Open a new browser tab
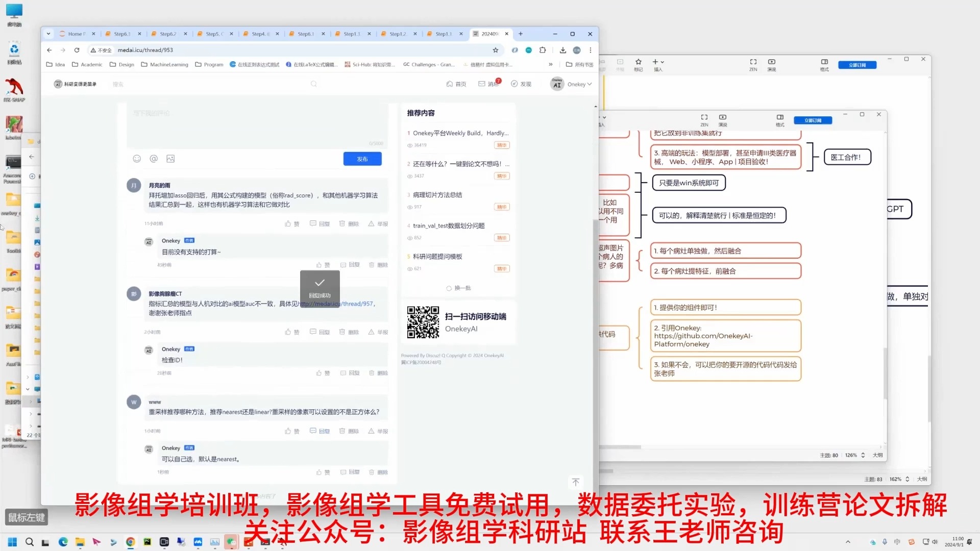Viewport: 980px width, 551px height. tap(521, 34)
